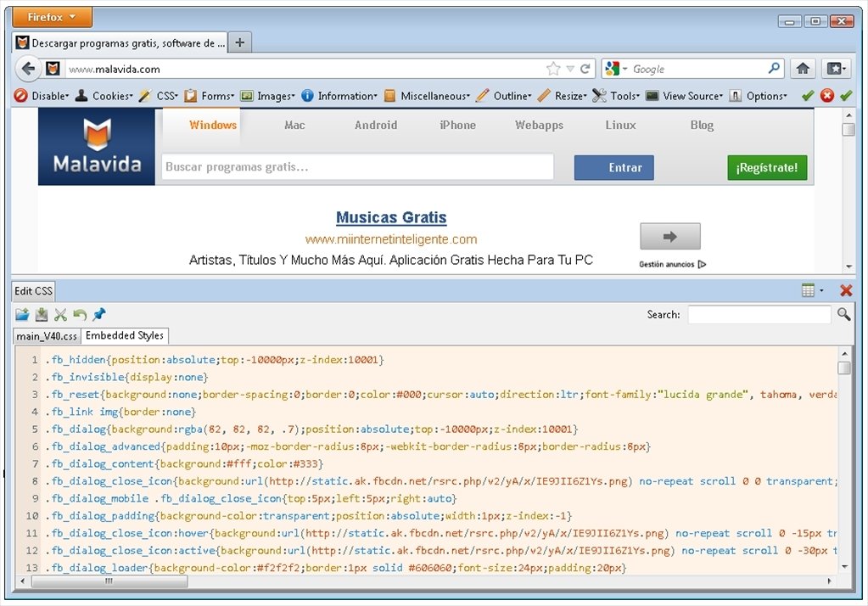Bookmark this page with the star icon

click(553, 69)
